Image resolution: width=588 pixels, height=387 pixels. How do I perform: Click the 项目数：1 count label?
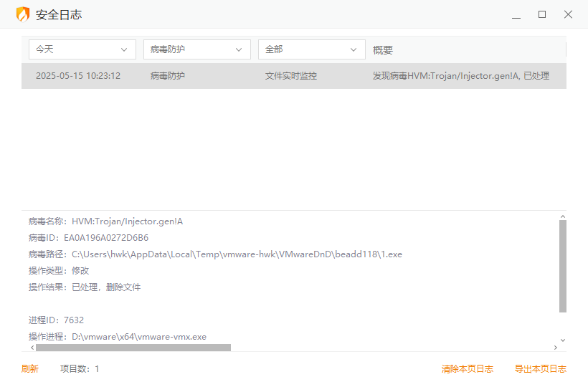point(80,369)
